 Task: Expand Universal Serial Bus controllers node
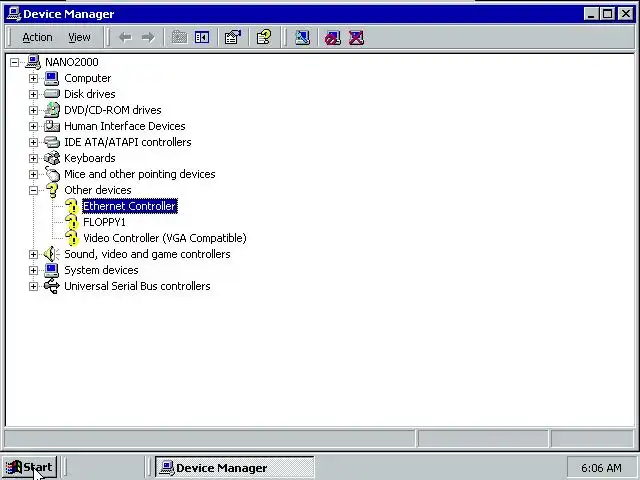[x=33, y=287]
